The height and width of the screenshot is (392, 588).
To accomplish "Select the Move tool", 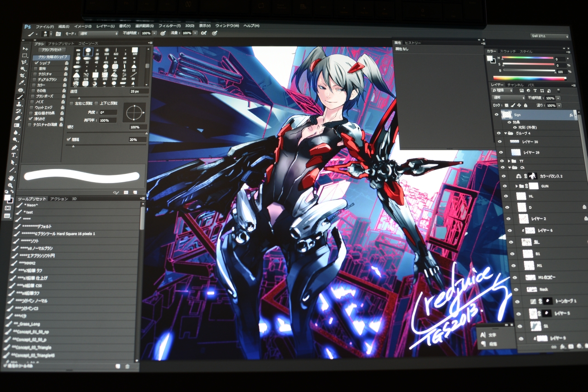I will pos(25,48).
